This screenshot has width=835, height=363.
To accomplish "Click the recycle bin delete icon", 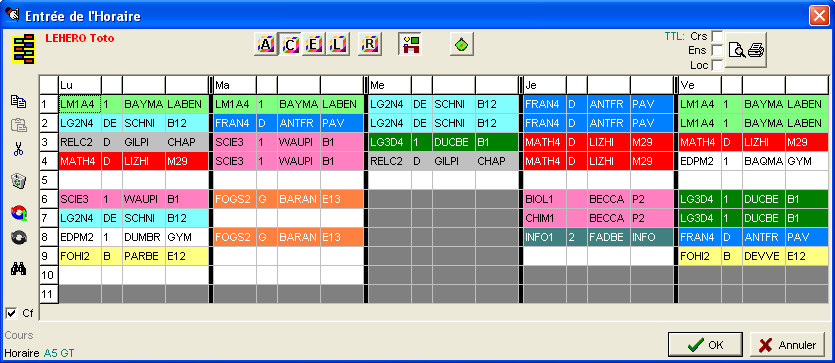I will pos(18,181).
